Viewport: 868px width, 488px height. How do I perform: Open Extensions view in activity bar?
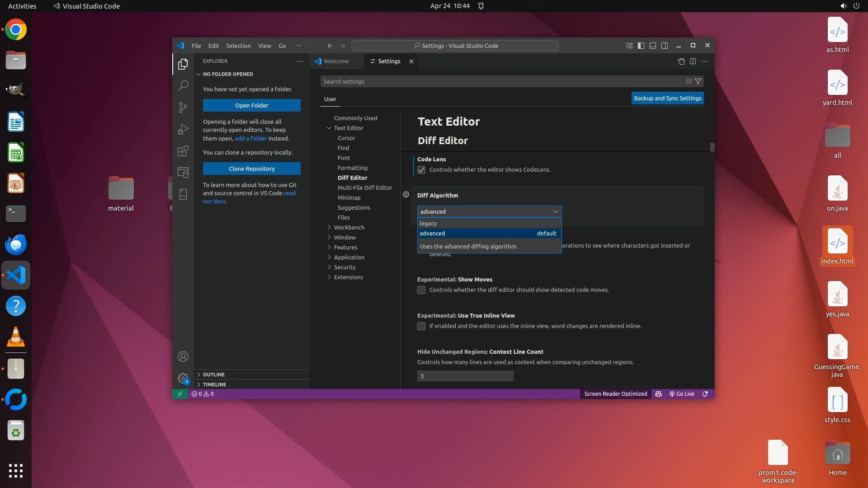tap(183, 151)
